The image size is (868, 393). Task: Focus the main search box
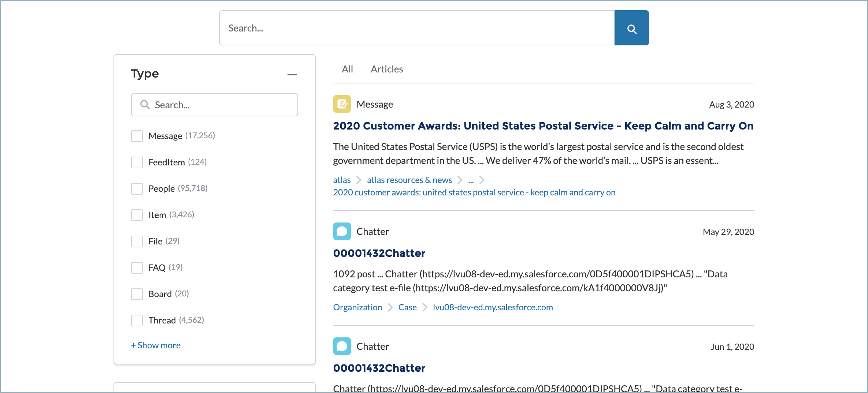tap(417, 28)
